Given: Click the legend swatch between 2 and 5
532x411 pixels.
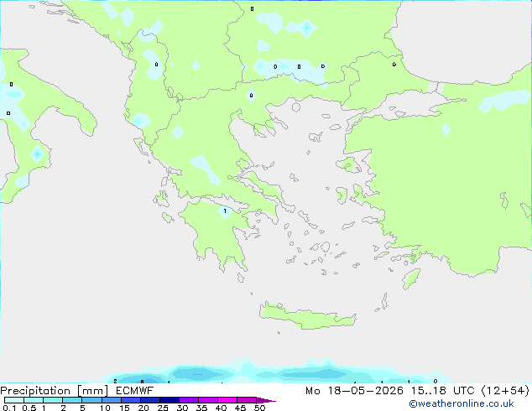Looking at the screenshot, I should (x=72, y=400).
